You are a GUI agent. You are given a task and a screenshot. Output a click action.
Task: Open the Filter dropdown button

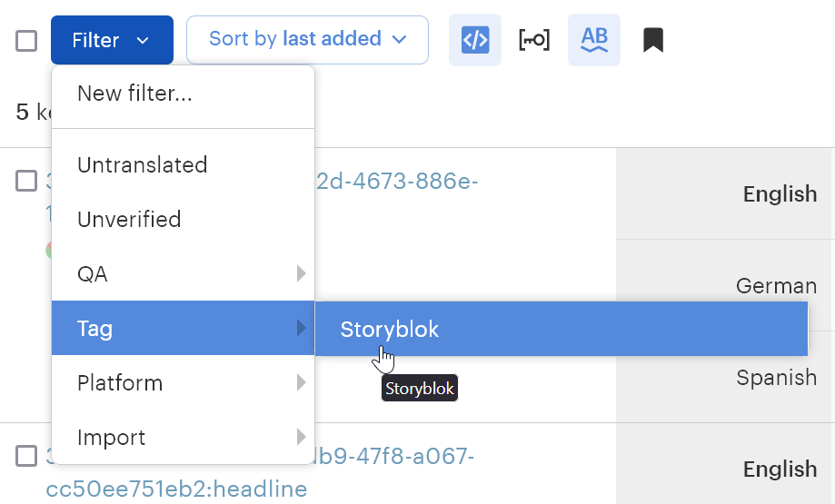[112, 40]
